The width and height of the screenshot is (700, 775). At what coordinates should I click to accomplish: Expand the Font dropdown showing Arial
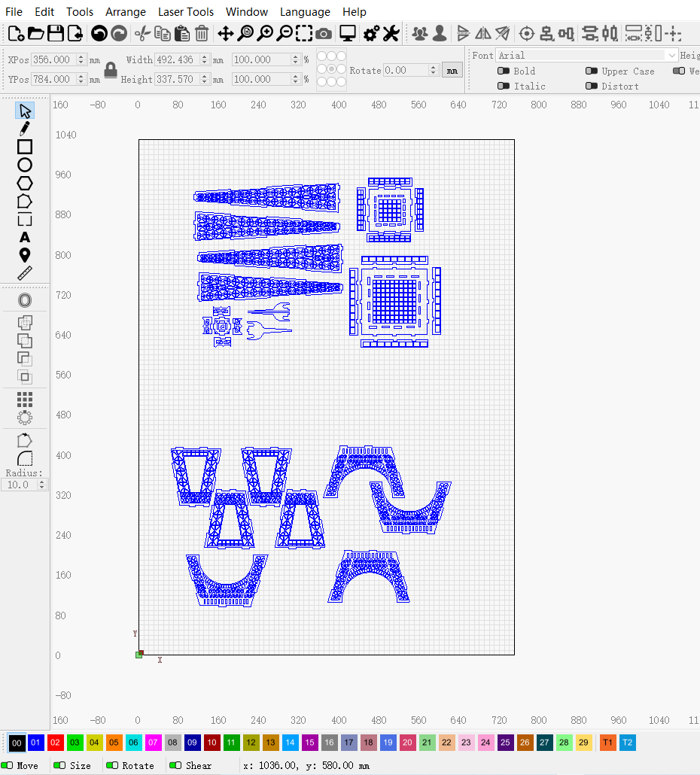[x=671, y=56]
